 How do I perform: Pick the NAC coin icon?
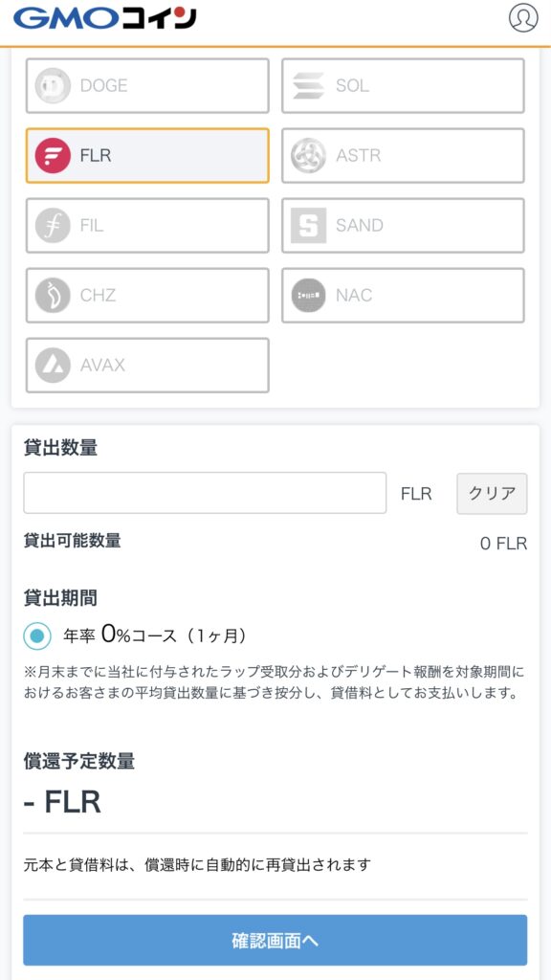click(x=309, y=296)
